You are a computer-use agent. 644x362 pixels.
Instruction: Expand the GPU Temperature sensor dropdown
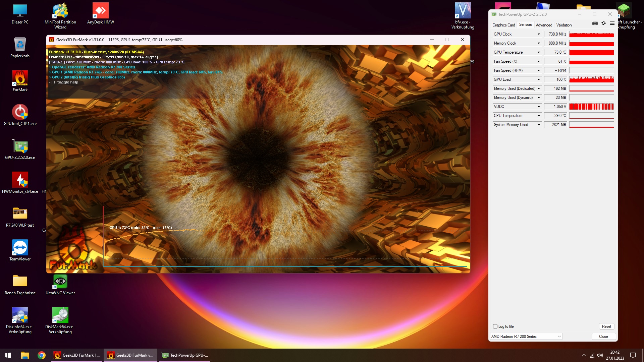[539, 52]
